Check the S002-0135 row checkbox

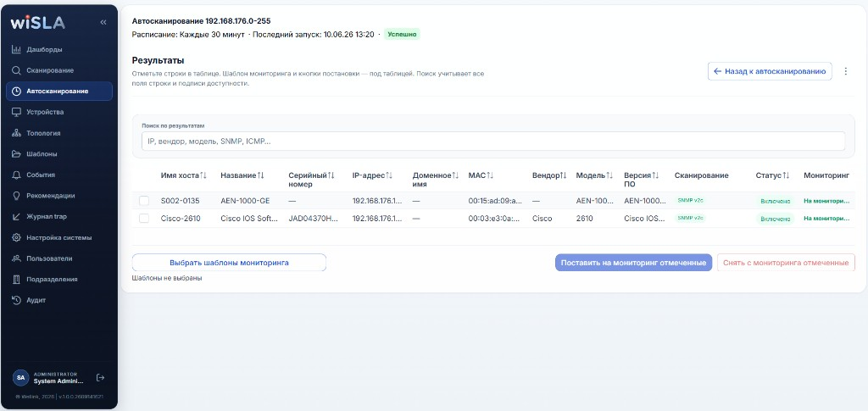tap(144, 201)
